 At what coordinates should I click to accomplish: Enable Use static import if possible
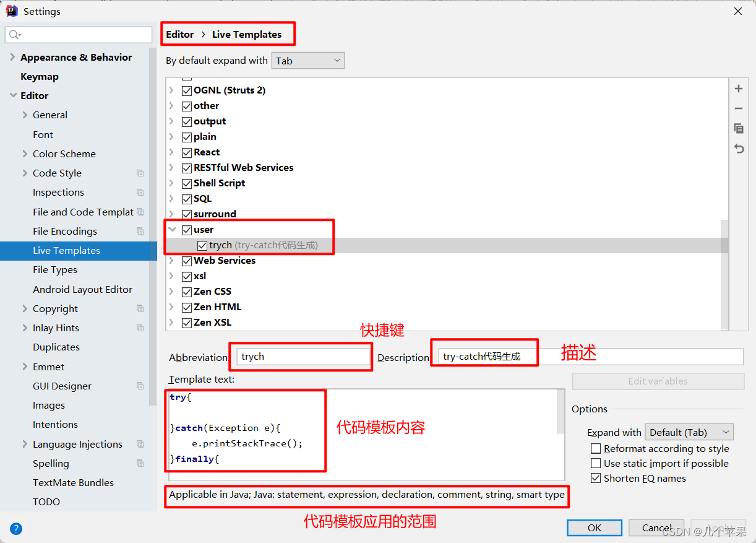click(596, 463)
